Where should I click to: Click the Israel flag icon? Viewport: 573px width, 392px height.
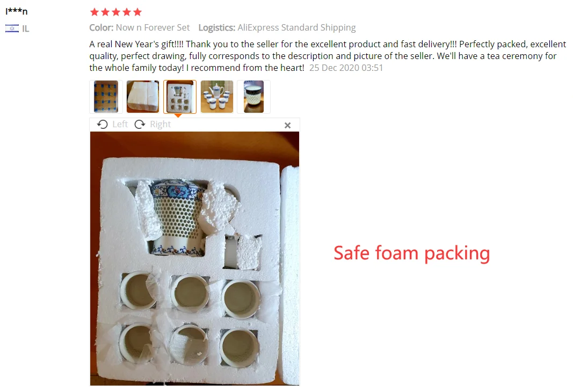[x=12, y=28]
